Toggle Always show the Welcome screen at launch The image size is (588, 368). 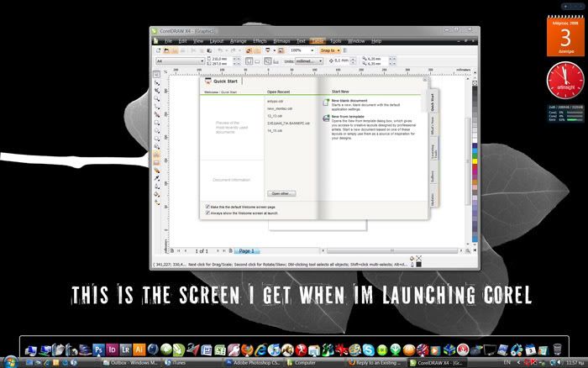coord(207,213)
